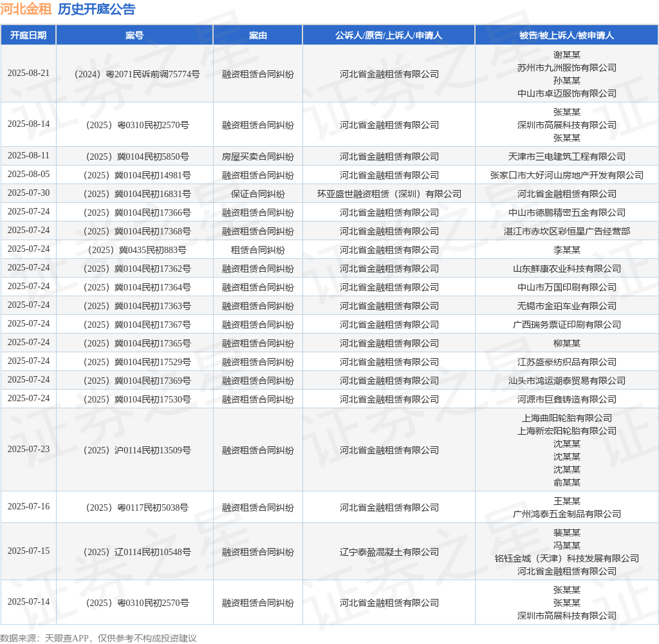Select defendant 孙某某

tap(567, 80)
